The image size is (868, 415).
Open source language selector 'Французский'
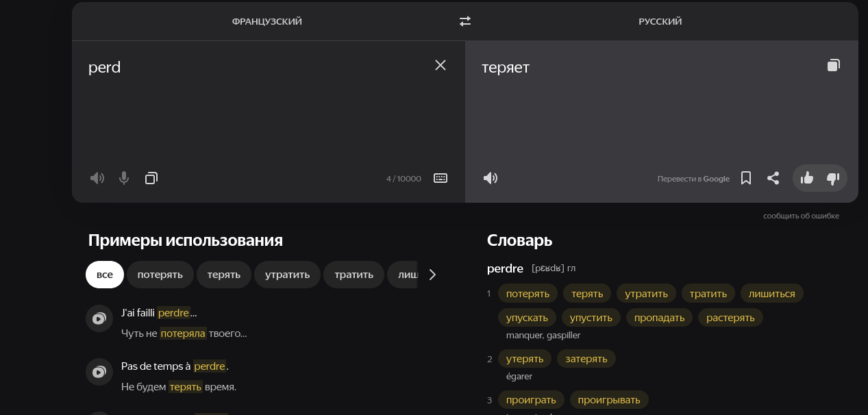(267, 21)
